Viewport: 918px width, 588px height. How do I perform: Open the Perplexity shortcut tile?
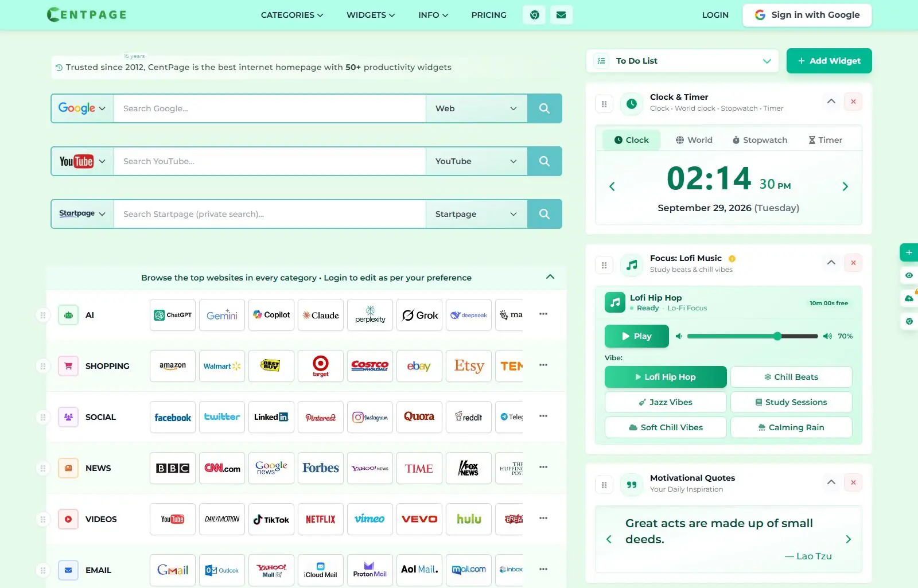[370, 315]
